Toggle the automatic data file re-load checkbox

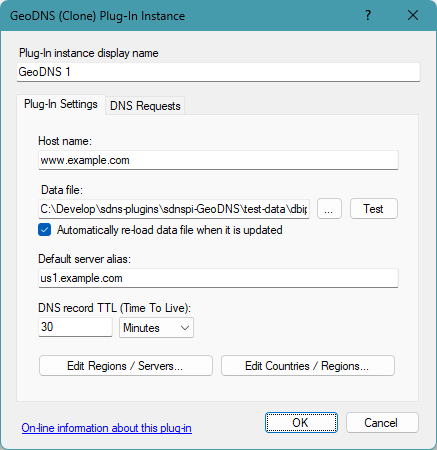(45, 230)
